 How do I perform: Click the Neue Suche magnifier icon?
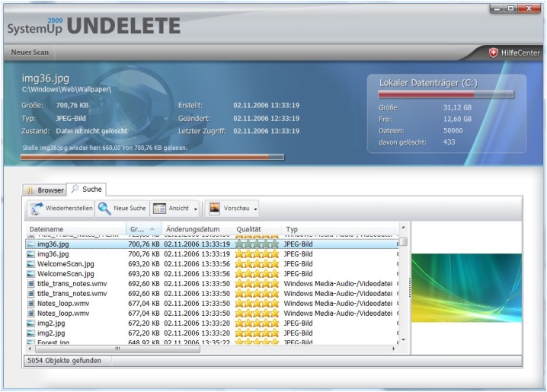(104, 209)
